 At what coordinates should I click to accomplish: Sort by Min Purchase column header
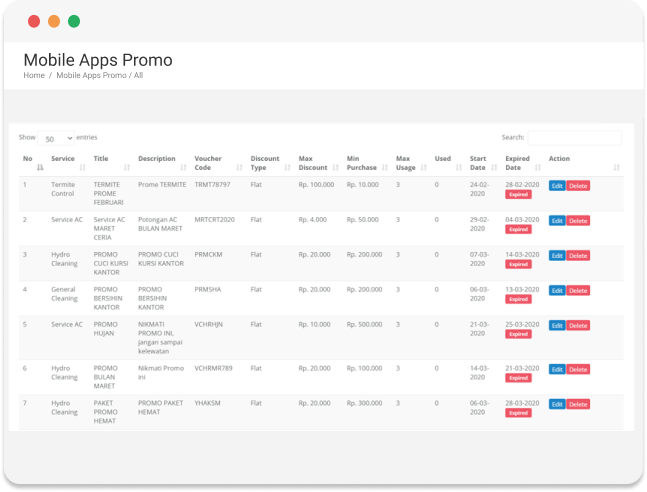[361, 163]
